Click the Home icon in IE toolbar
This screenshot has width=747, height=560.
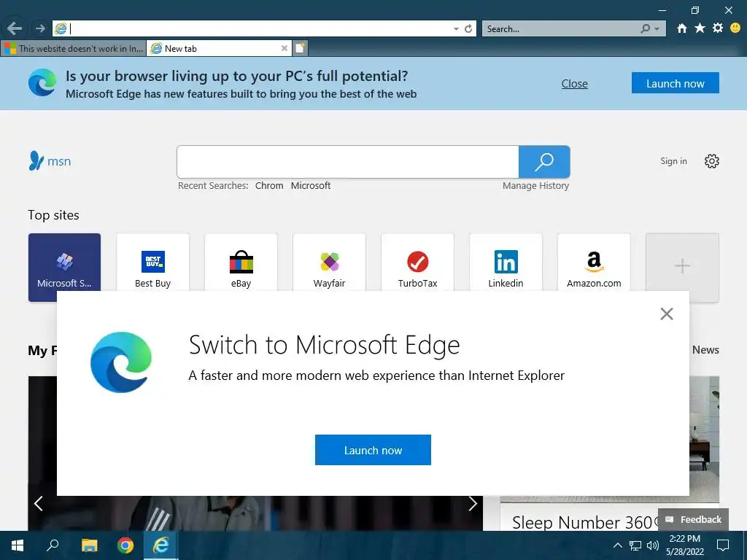tap(682, 28)
